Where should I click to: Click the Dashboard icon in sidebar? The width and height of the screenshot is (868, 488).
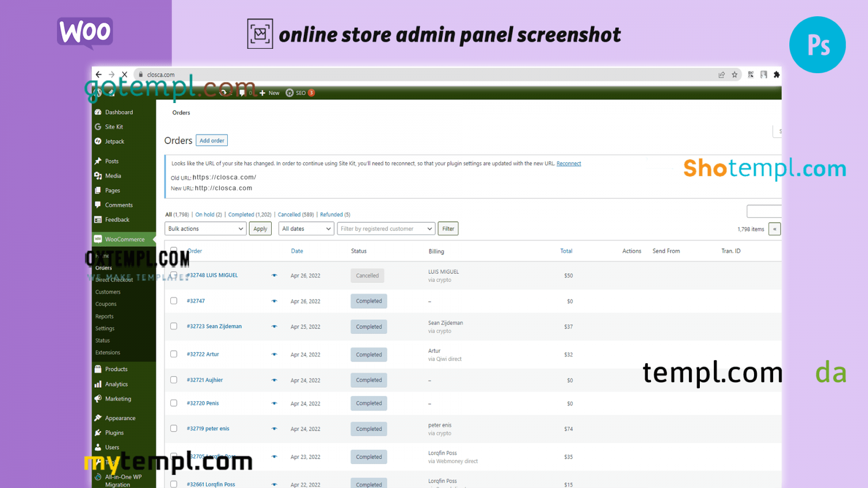pyautogui.click(x=98, y=112)
